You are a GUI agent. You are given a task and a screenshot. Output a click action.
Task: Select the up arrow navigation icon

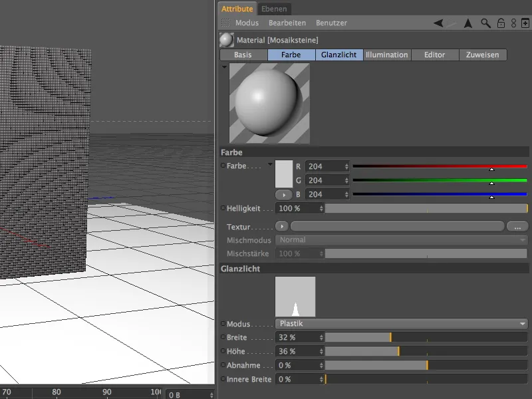tap(467, 23)
